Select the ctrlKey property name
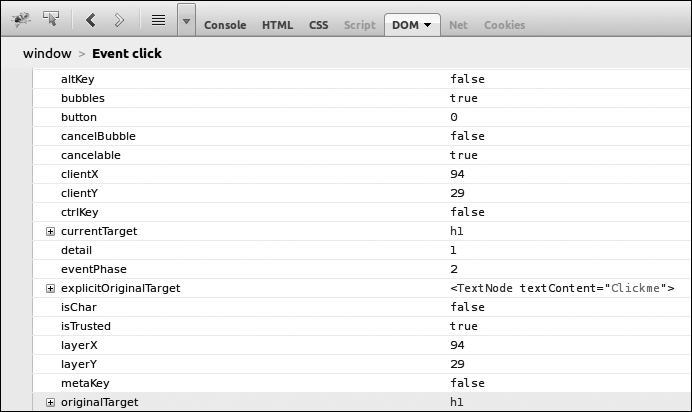Image resolution: width=692 pixels, height=412 pixels. [x=80, y=212]
